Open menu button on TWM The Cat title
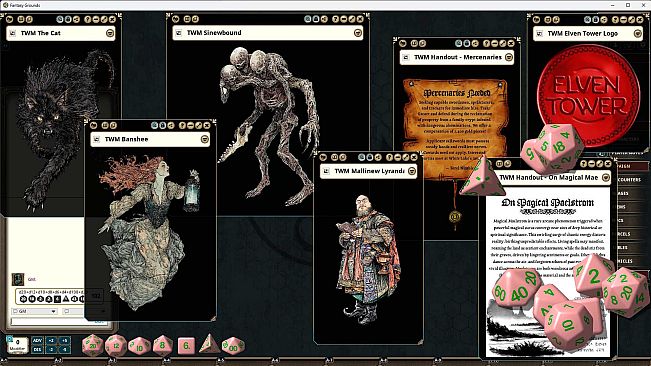The width and height of the screenshot is (651, 366). click(x=110, y=33)
